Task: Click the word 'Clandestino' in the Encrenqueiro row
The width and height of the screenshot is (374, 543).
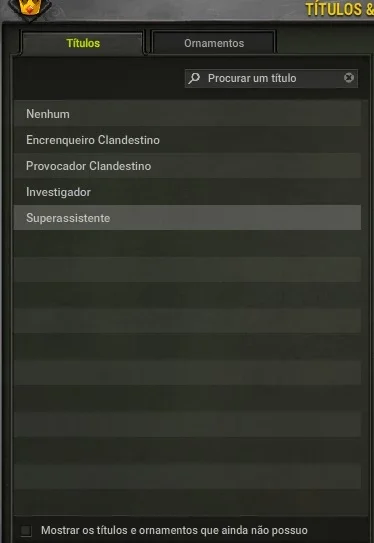Action: 129,140
